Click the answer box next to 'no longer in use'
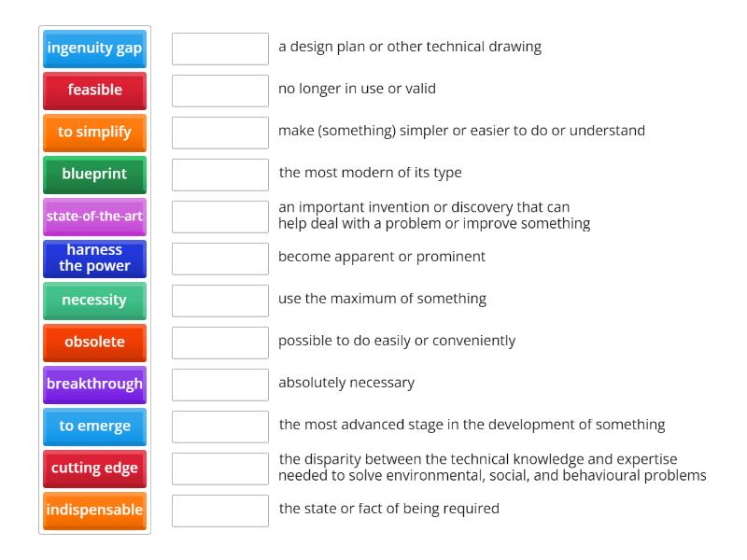 click(219, 91)
